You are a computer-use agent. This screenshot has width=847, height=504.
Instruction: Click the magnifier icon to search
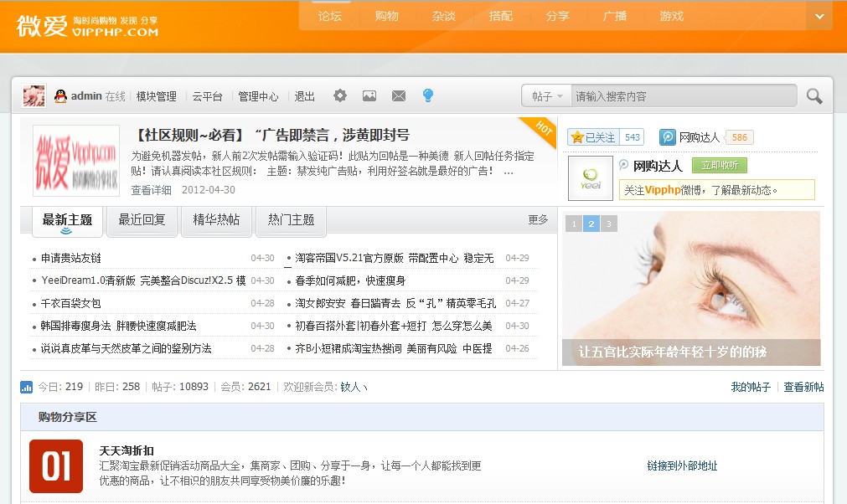pyautogui.click(x=813, y=96)
